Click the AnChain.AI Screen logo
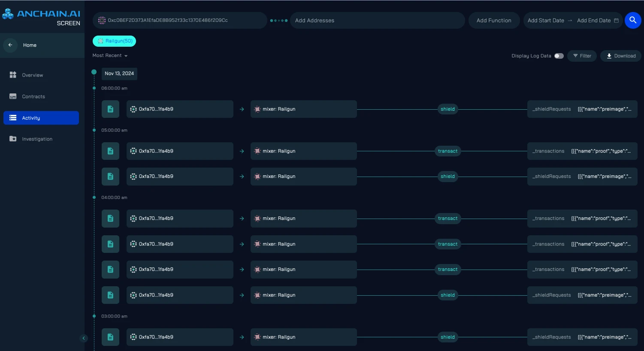This screenshot has height=351, width=644. [x=41, y=17]
